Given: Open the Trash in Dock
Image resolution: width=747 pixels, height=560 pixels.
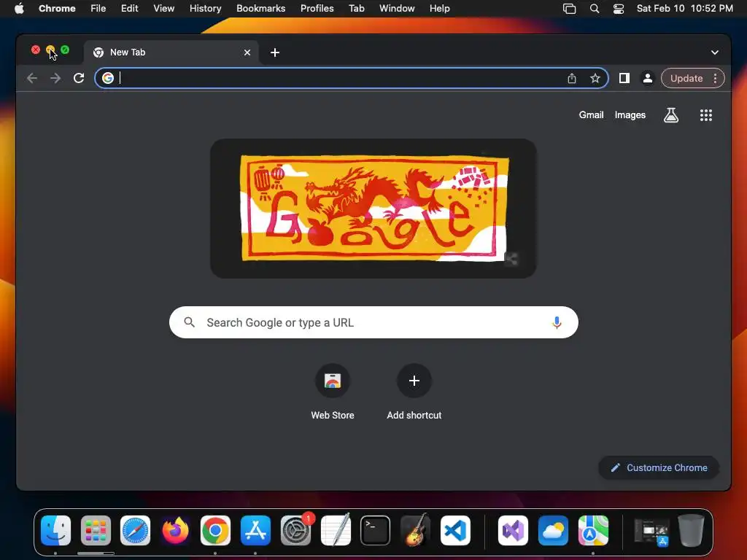Looking at the screenshot, I should [691, 530].
